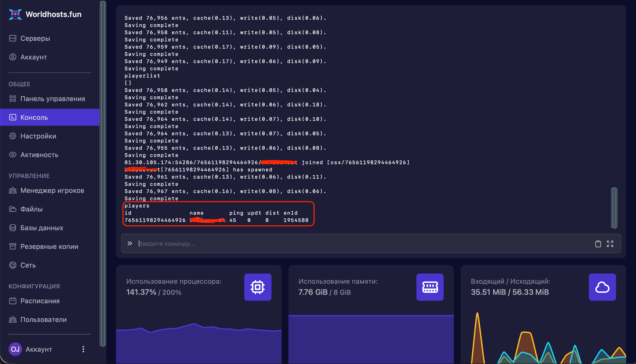636x364 pixels.
Task: Click the sidebar vertical scrollbar
Action: pyautogui.click(x=103, y=174)
